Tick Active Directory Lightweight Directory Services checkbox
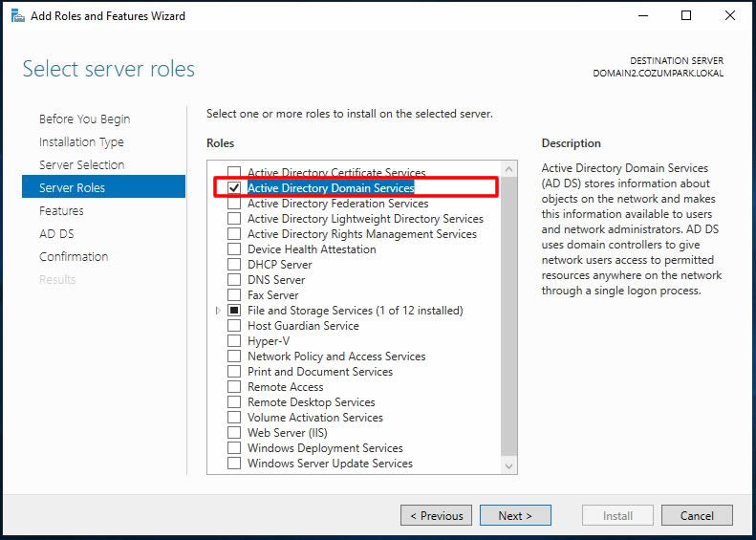 (234, 219)
